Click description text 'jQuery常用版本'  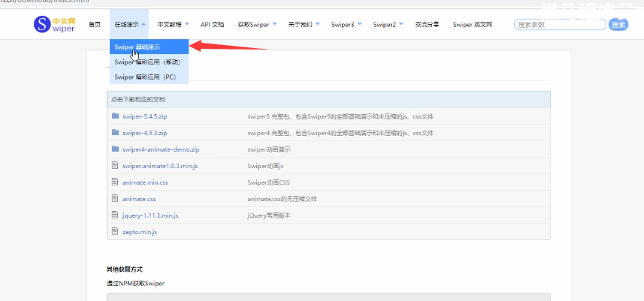269,215
